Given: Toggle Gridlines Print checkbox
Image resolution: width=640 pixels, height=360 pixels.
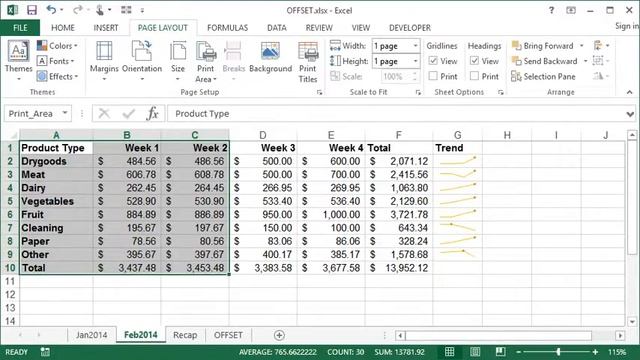Looking at the screenshot, I should point(433,76).
